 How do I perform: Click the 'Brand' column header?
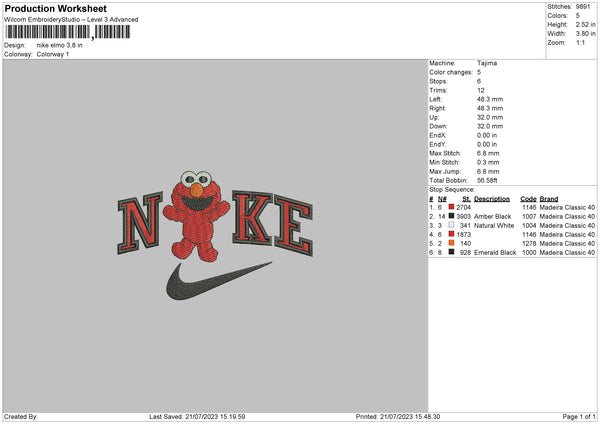coord(549,199)
